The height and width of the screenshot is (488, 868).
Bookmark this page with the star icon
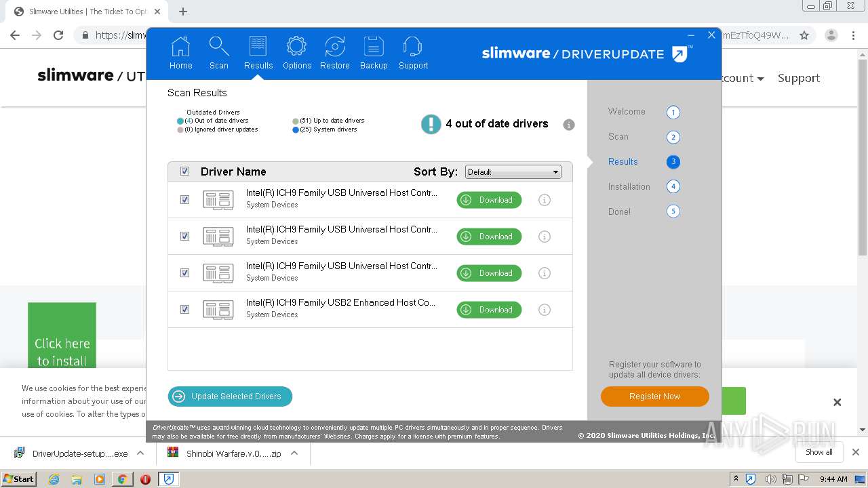tap(804, 35)
